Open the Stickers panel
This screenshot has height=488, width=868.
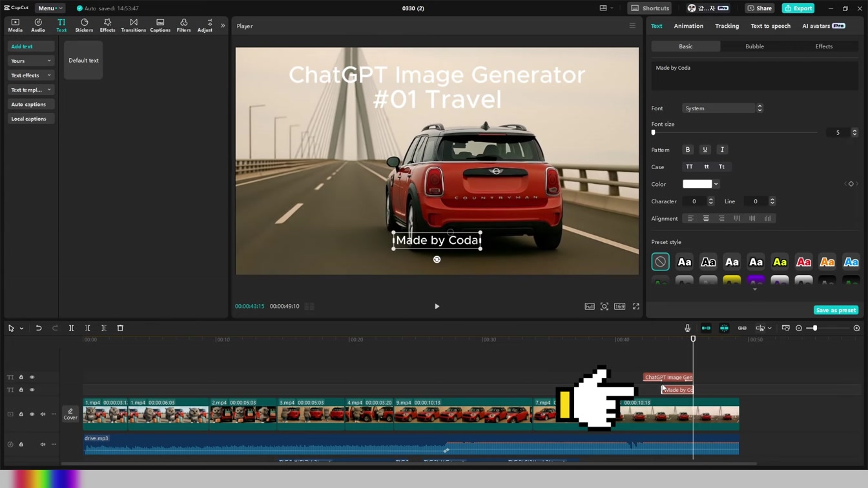(x=84, y=25)
